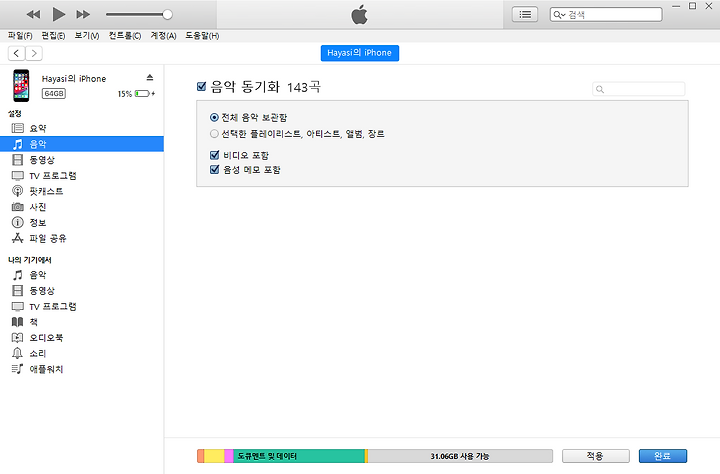
Task: Open the 계정(A) menu
Action: click(163, 36)
